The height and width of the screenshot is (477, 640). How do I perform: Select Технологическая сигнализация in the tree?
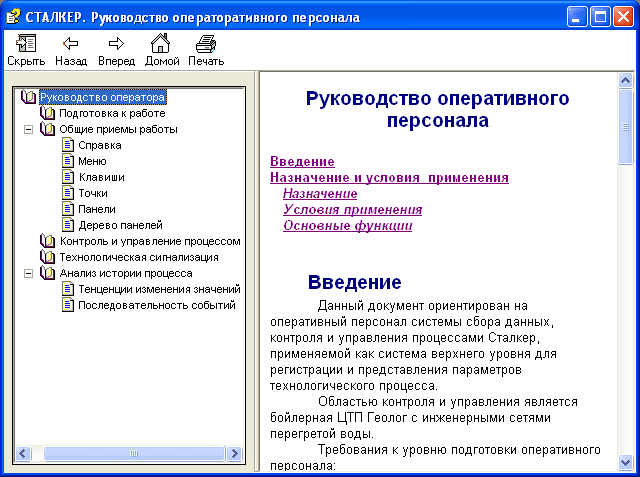point(139,257)
